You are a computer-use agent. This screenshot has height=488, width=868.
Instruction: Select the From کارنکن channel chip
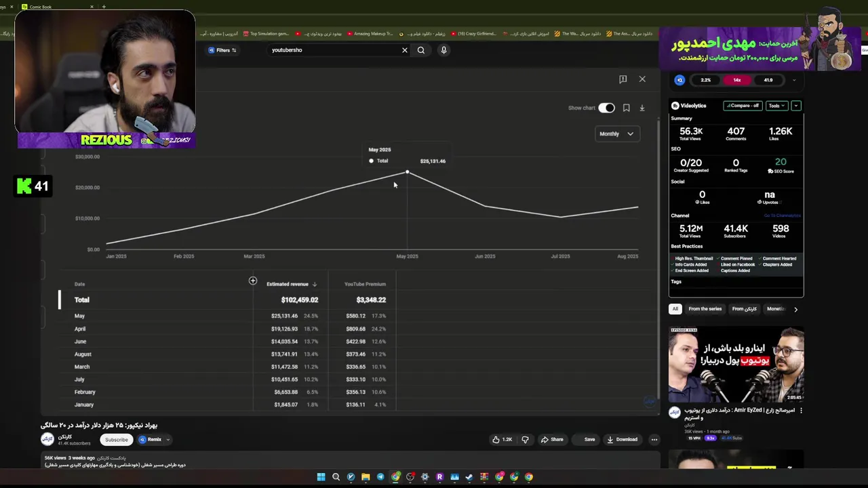click(744, 309)
